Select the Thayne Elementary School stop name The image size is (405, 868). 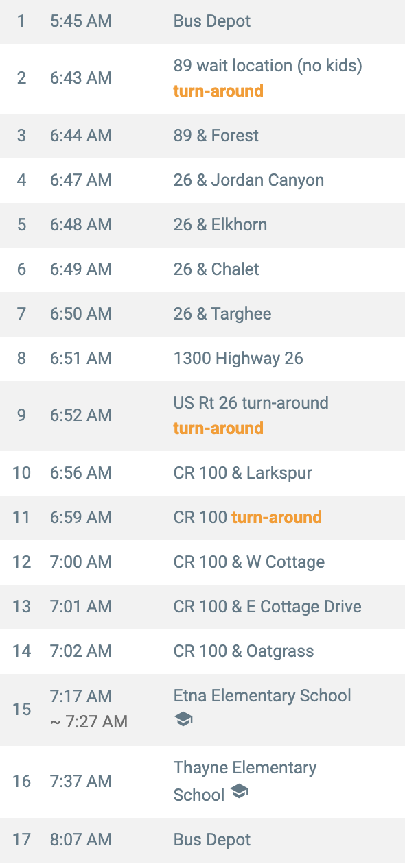coord(245,781)
